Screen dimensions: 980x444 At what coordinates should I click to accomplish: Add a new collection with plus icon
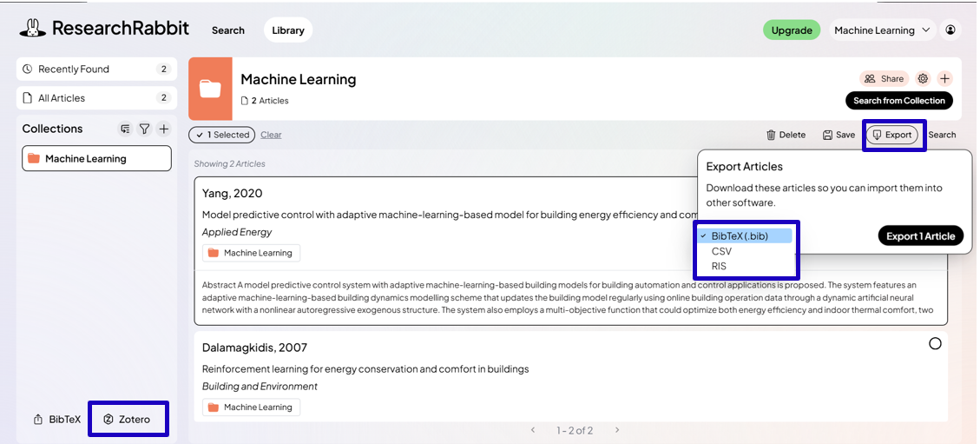coord(164,129)
